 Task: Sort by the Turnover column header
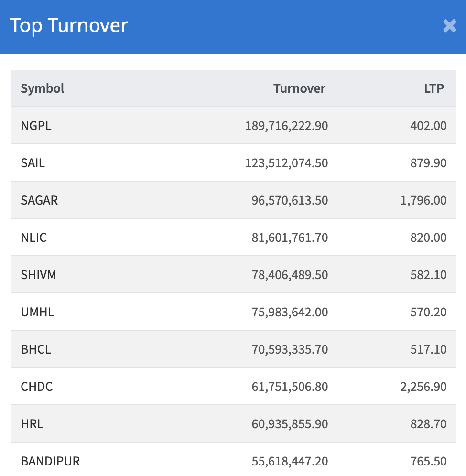coord(299,88)
